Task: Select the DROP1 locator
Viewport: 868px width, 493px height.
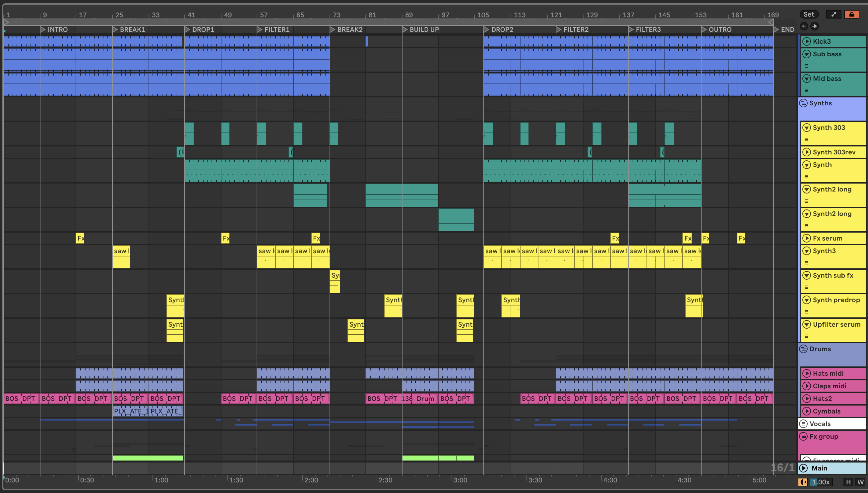Action: tap(200, 29)
